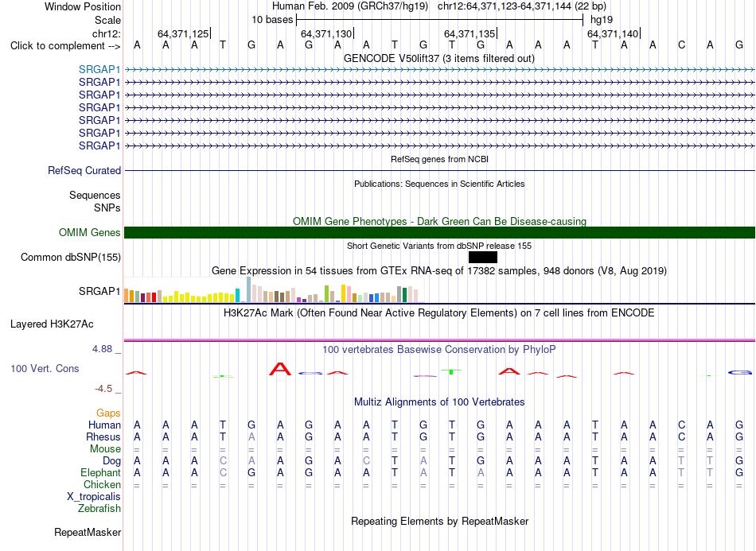
Task: Open the RefSeq Curated track label
Action: click(x=84, y=170)
